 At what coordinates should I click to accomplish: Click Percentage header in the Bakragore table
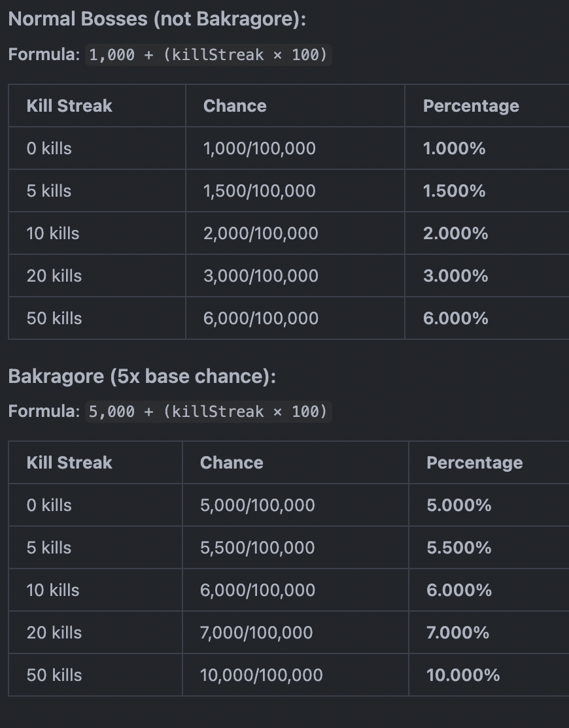pos(474,463)
